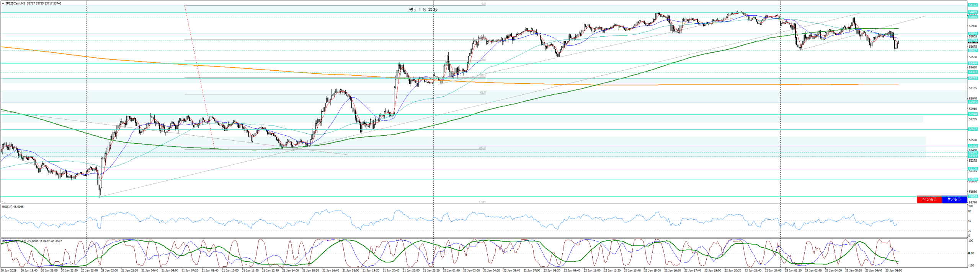Click the Fibonacci 0.0 level label
Screen dimensions: 980x274
(x=483, y=4)
